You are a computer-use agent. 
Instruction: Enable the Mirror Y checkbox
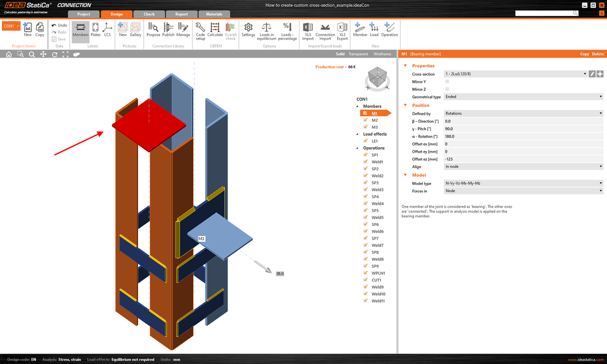447,81
